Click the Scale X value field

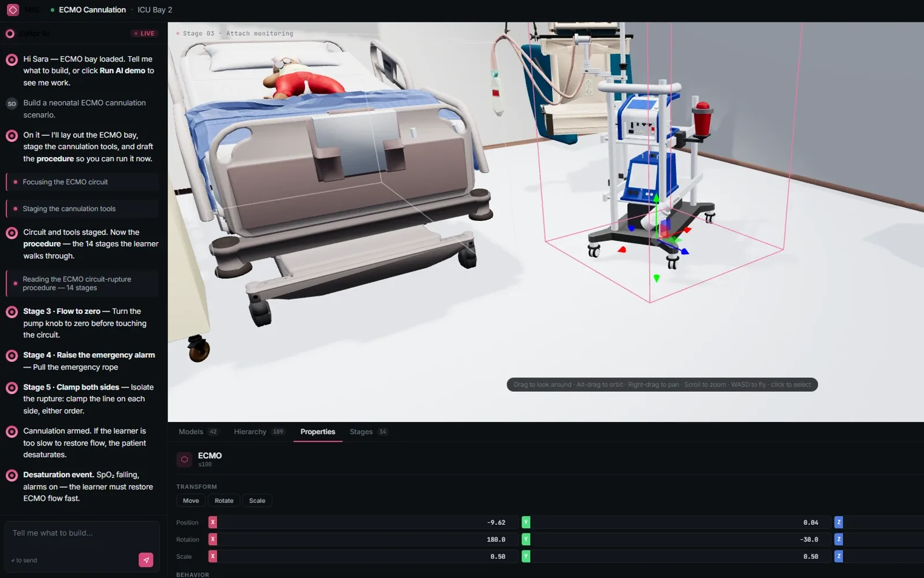coord(364,556)
